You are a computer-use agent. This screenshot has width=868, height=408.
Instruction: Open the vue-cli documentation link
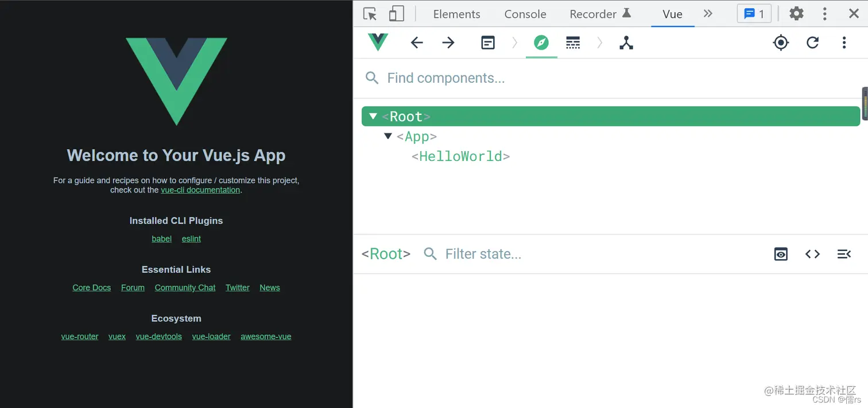click(200, 190)
